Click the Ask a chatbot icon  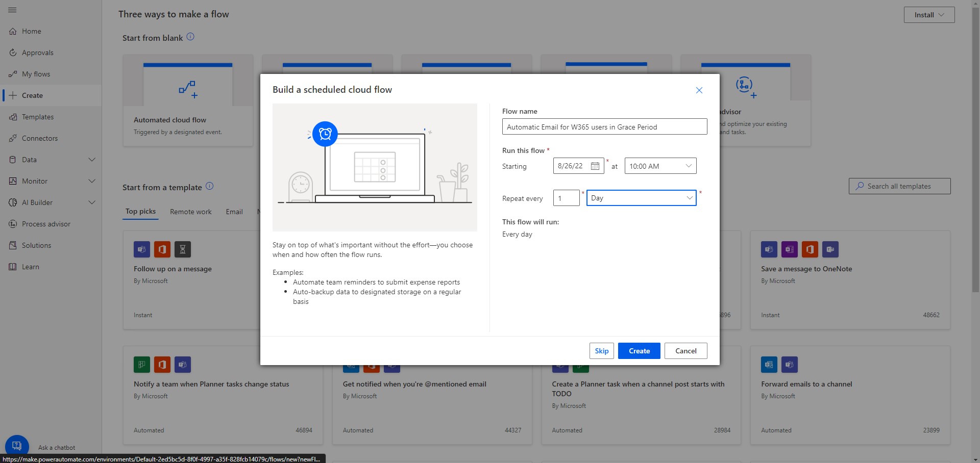pyautogui.click(x=17, y=445)
